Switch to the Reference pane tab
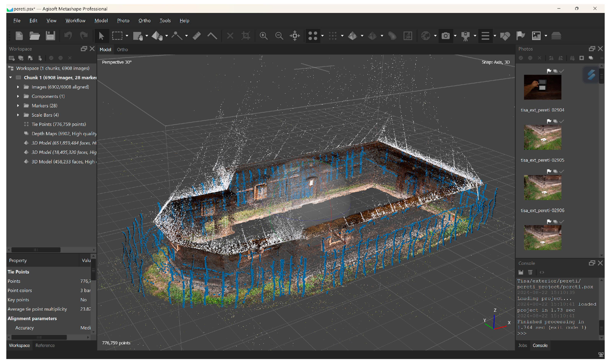 [45, 345]
